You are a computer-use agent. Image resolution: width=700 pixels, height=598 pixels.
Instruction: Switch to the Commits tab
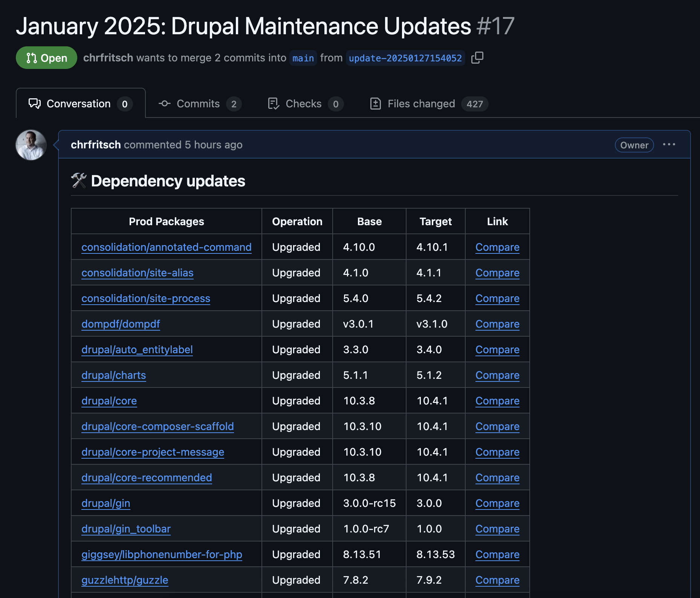[x=200, y=104]
